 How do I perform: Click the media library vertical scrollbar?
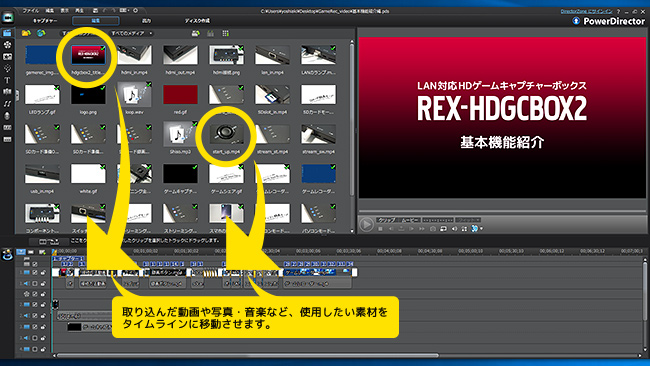[352, 120]
